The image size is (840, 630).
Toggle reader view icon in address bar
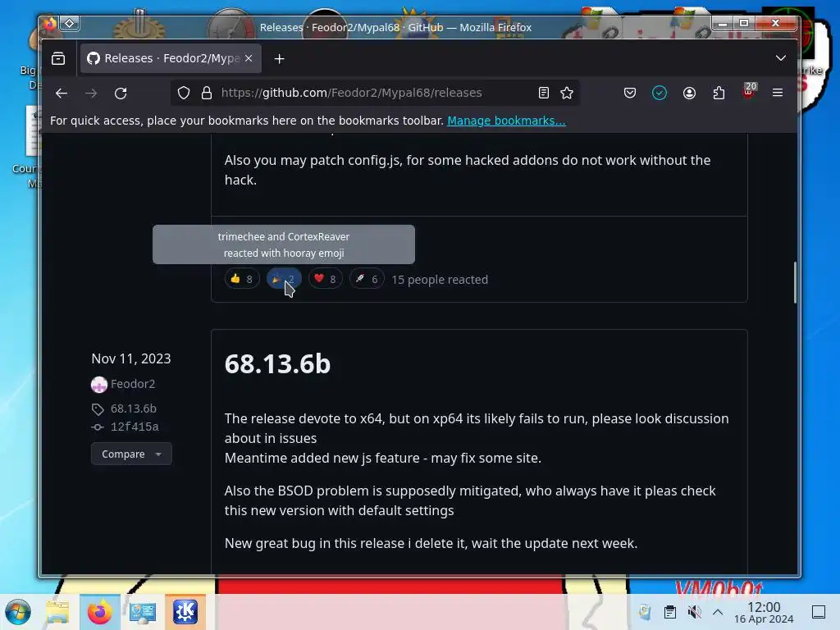click(543, 94)
